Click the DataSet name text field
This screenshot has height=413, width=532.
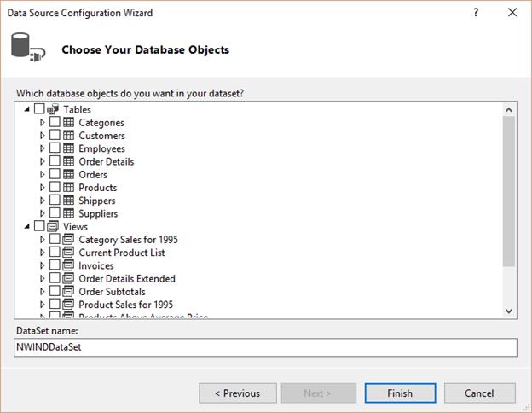point(265,347)
